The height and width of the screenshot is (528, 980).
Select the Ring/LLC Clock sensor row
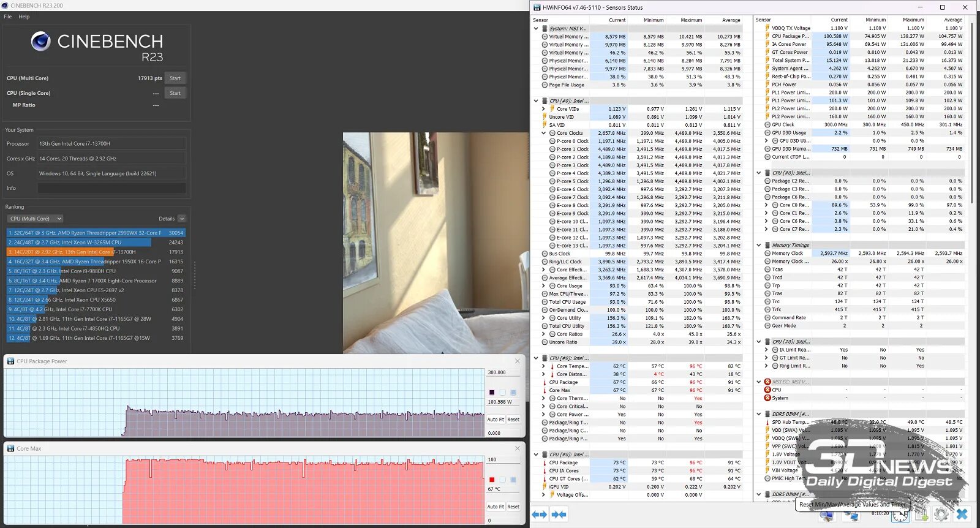click(x=640, y=262)
